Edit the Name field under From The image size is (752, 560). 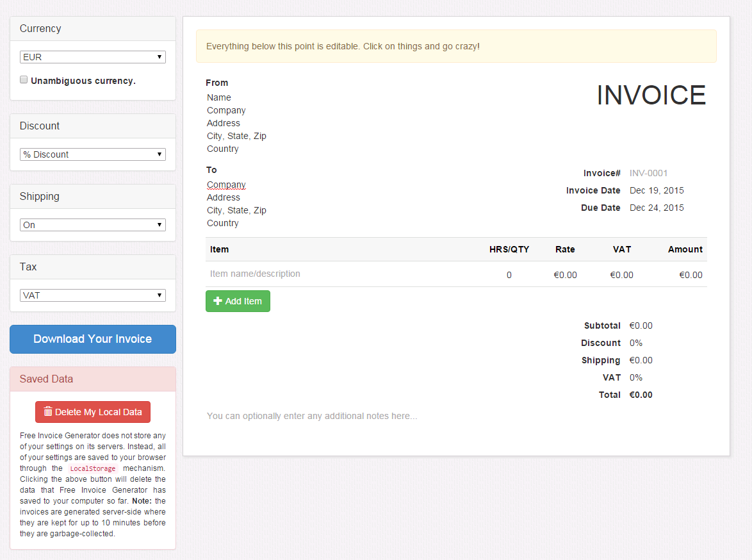(x=218, y=97)
